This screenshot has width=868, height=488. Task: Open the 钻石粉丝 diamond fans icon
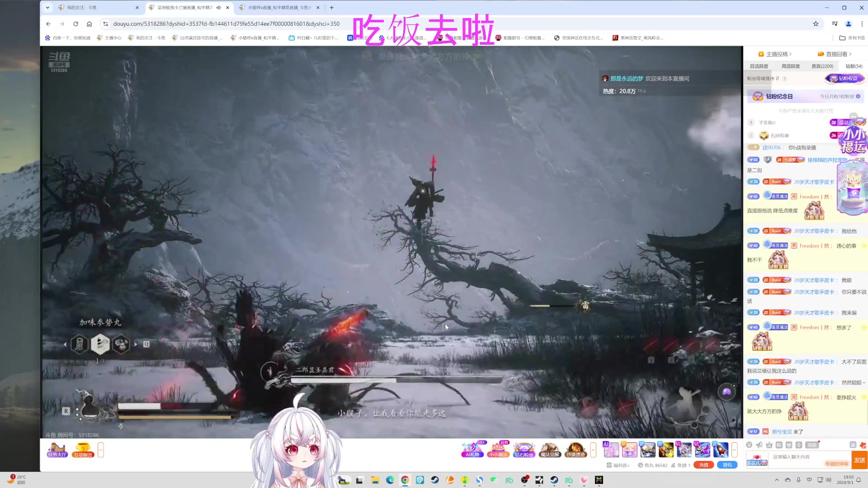(524, 450)
